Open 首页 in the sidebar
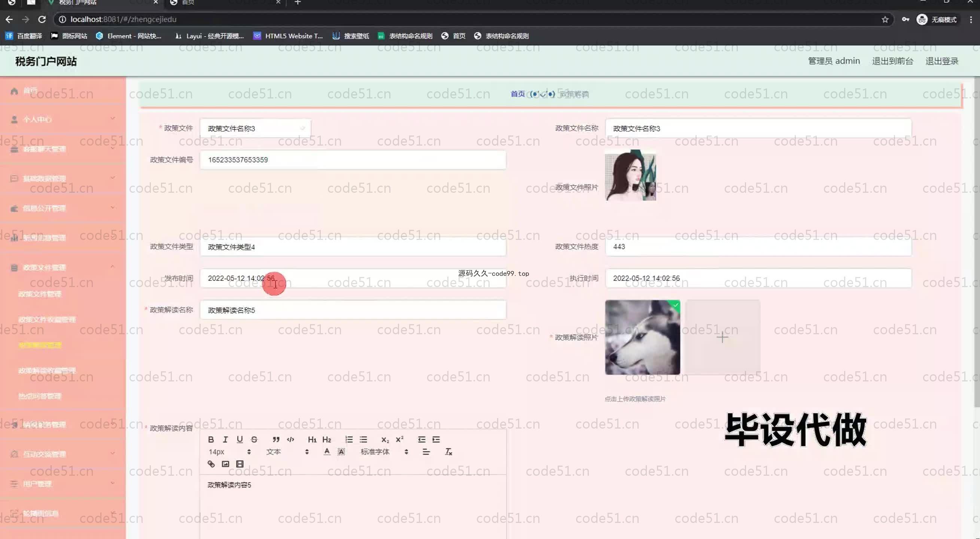 coord(63,91)
